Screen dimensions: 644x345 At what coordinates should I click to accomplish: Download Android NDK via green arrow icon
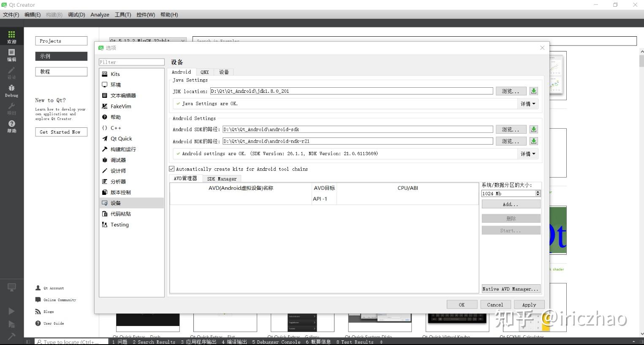534,141
